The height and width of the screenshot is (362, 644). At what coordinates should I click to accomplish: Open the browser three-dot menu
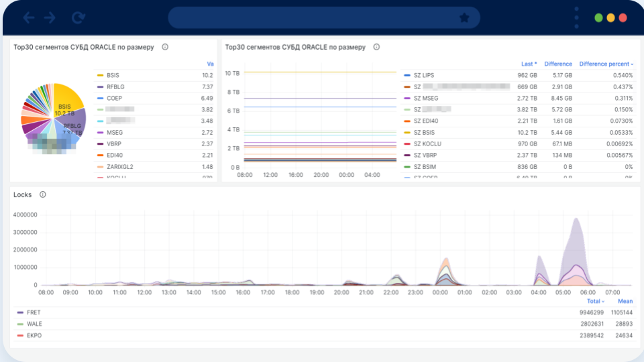576,18
